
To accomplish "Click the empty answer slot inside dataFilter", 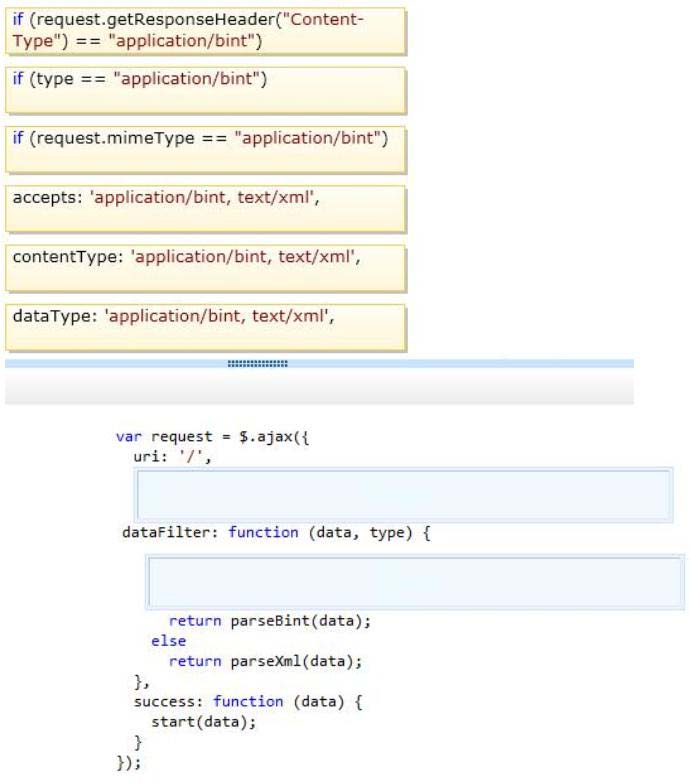I will [x=415, y=582].
